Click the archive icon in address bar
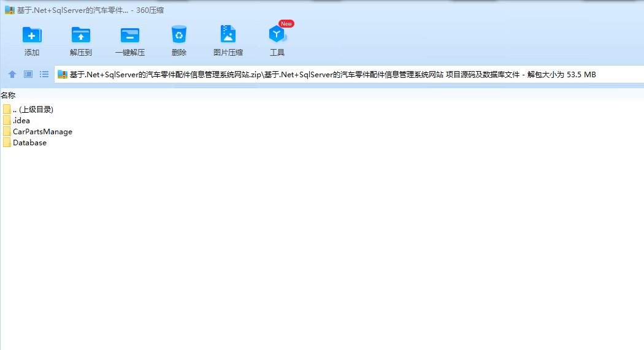This screenshot has height=350, width=644. (x=63, y=74)
